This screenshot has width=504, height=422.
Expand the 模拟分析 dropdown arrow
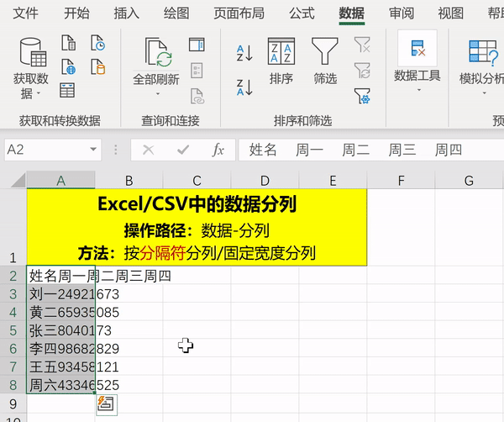(484, 93)
